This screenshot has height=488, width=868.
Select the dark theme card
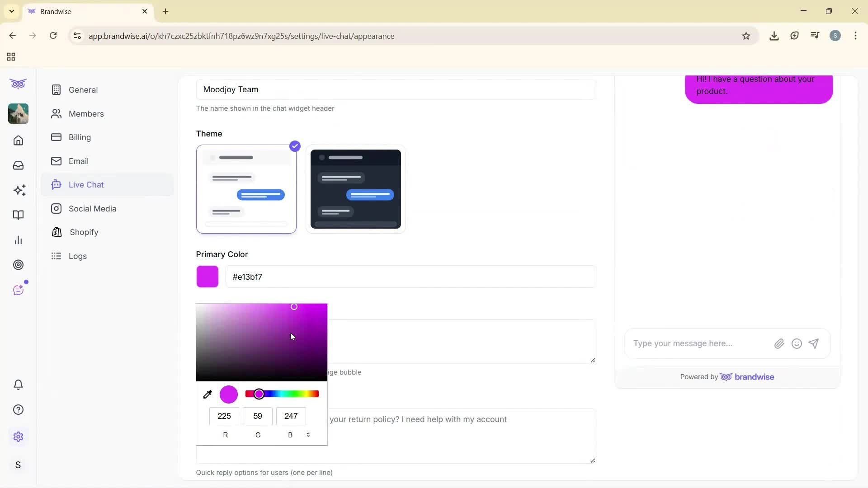355,189
